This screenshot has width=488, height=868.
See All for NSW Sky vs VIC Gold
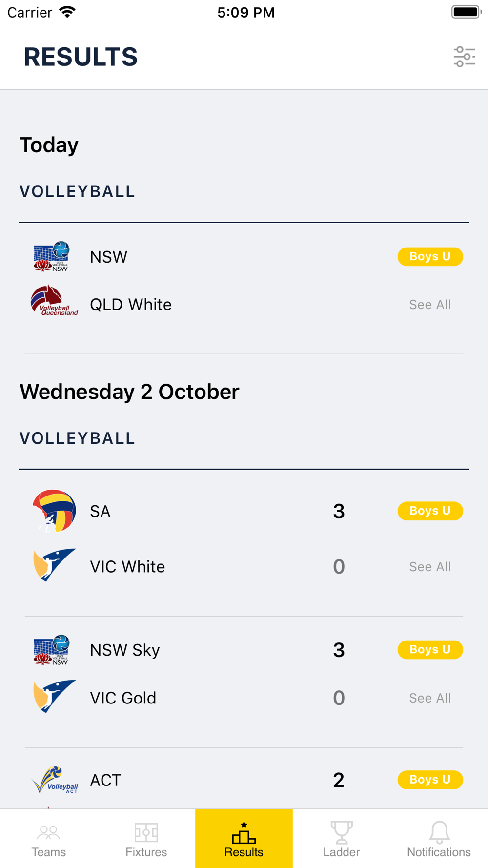(x=430, y=698)
